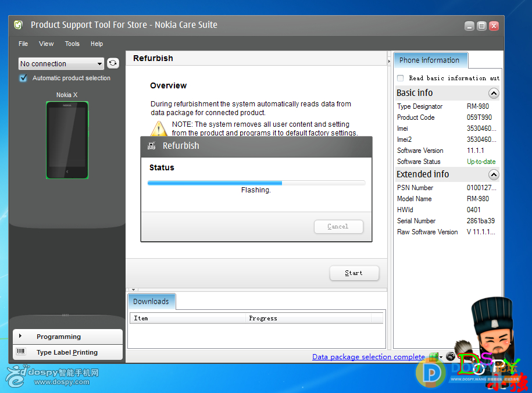The image size is (532, 393).
Task: Open the Tools menu
Action: tap(72, 44)
